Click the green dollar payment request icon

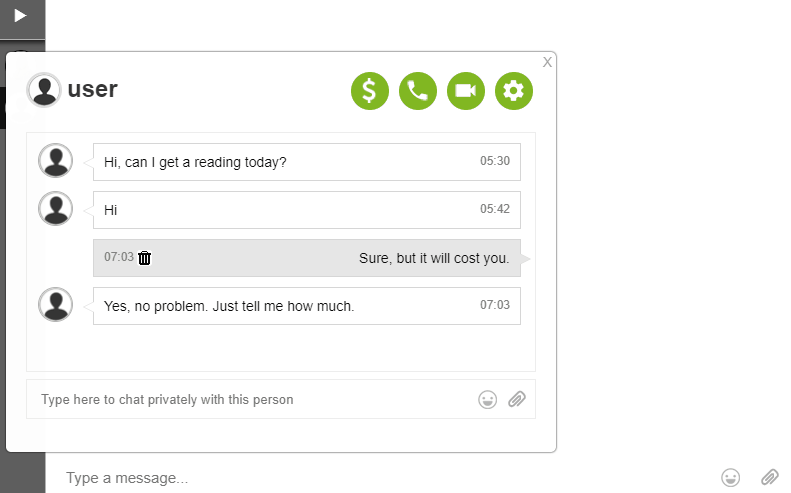(370, 91)
